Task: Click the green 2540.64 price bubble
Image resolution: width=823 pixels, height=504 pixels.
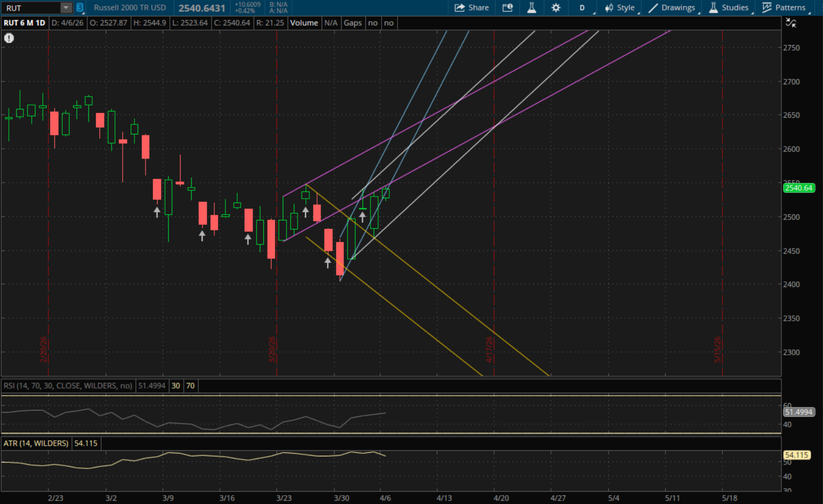Action: pos(799,188)
